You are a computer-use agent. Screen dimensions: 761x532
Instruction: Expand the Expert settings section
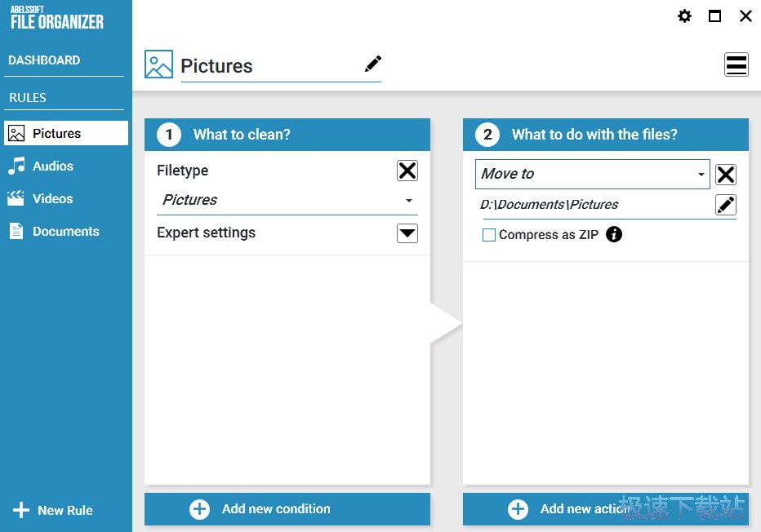coord(407,233)
